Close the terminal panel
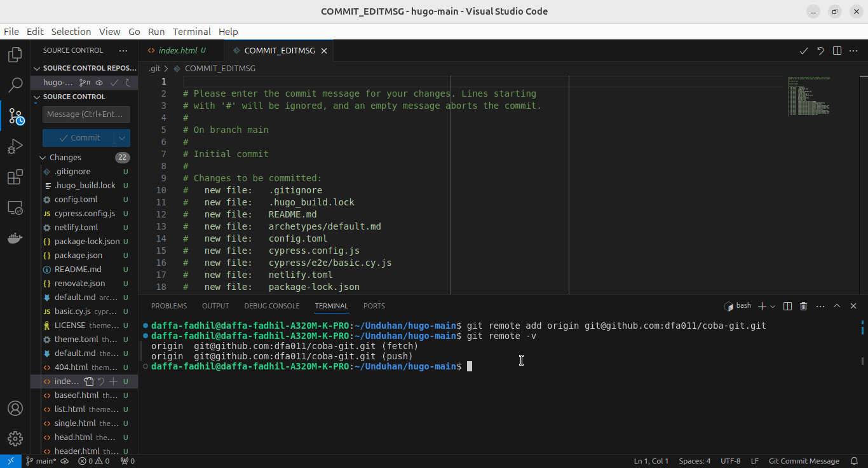 [853, 306]
